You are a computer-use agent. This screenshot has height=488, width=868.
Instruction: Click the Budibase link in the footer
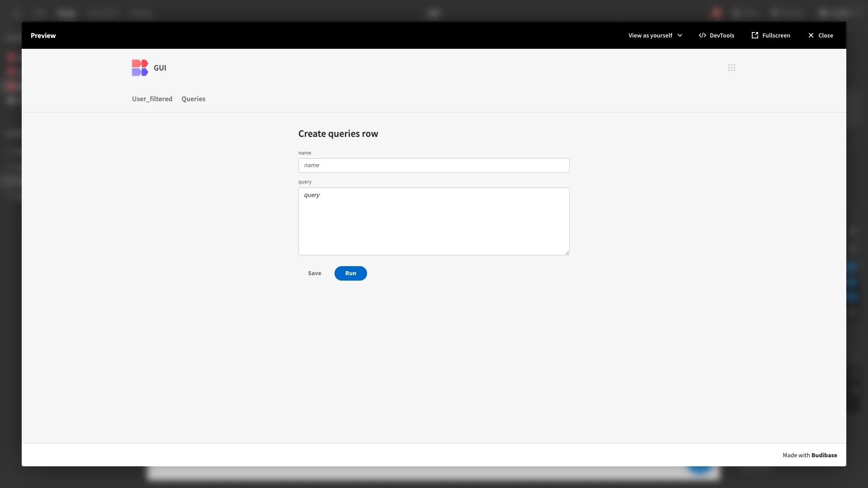pyautogui.click(x=824, y=455)
